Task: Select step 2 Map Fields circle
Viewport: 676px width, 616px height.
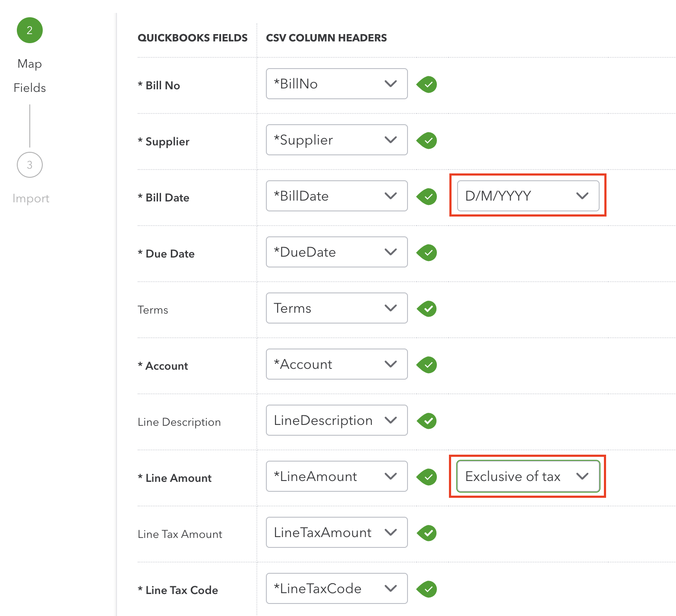Action: click(30, 30)
